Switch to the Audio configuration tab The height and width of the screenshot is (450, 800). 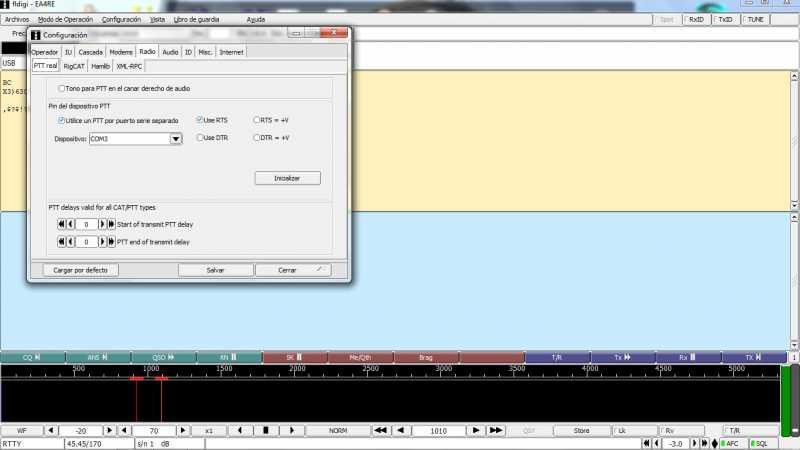coord(171,51)
